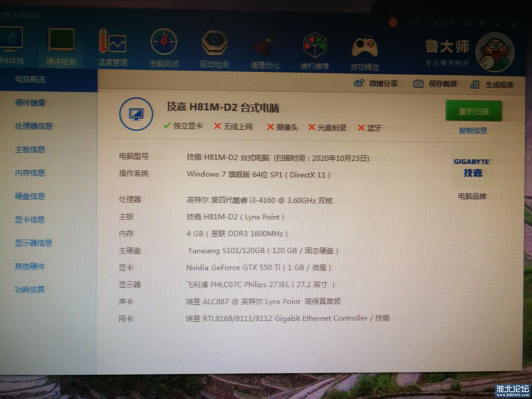Click processor value i3-4160 @ 3.60GHz
Image resolution: width=532 pixels, height=399 pixels.
coord(259,200)
